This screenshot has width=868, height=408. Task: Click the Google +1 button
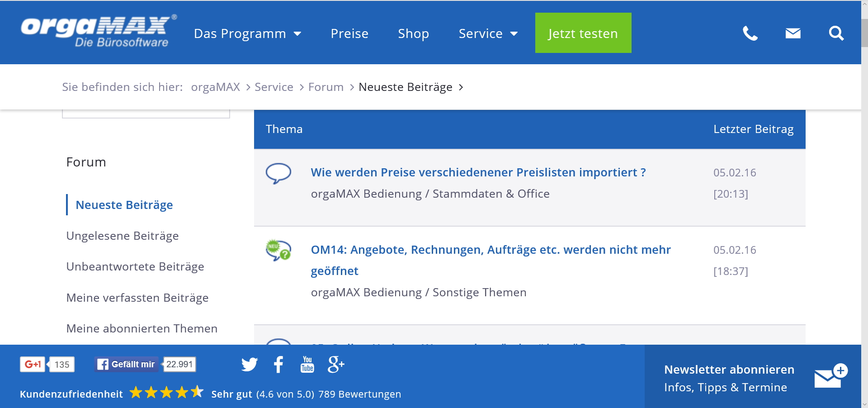[x=33, y=364]
